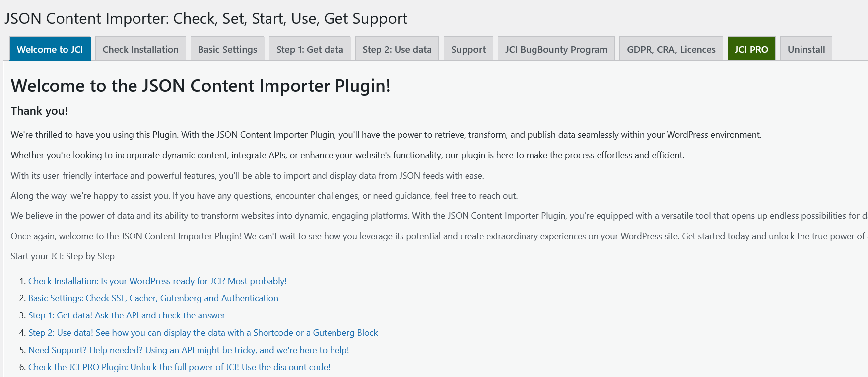Viewport: 868px width, 377px height.
Task: Go to the Basic Settings tab
Action: tap(227, 49)
